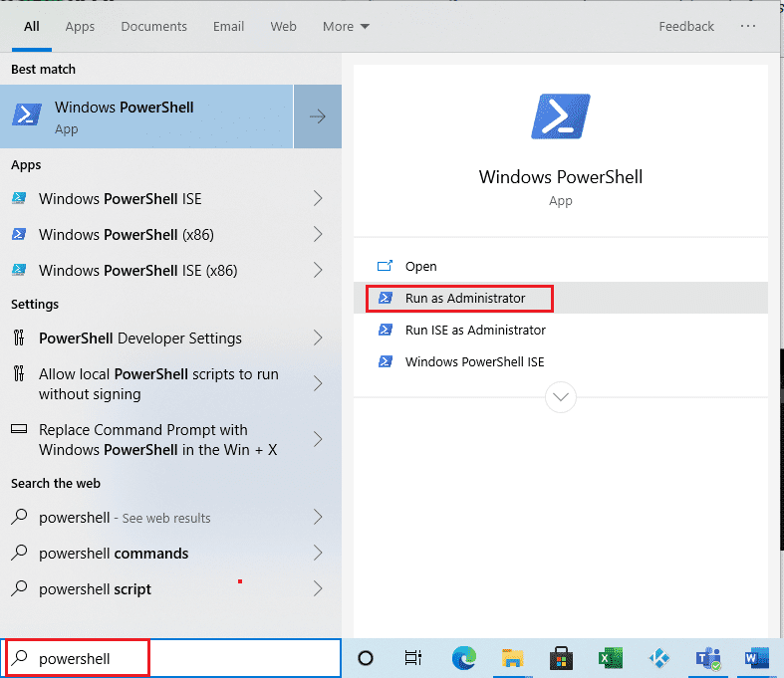Switch to the Email tab
Viewport: 784px width, 678px height.
point(228,27)
